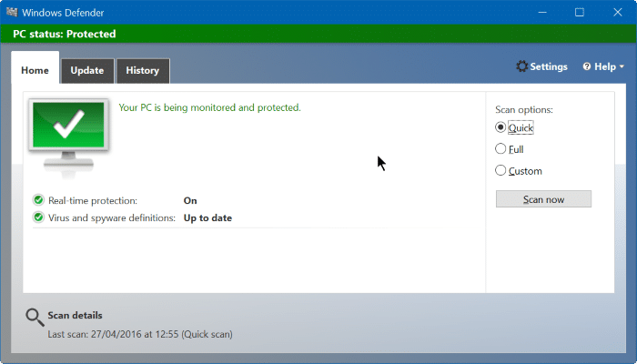The image size is (637, 364).
Task: Click the Settings gear icon
Action: 521,66
